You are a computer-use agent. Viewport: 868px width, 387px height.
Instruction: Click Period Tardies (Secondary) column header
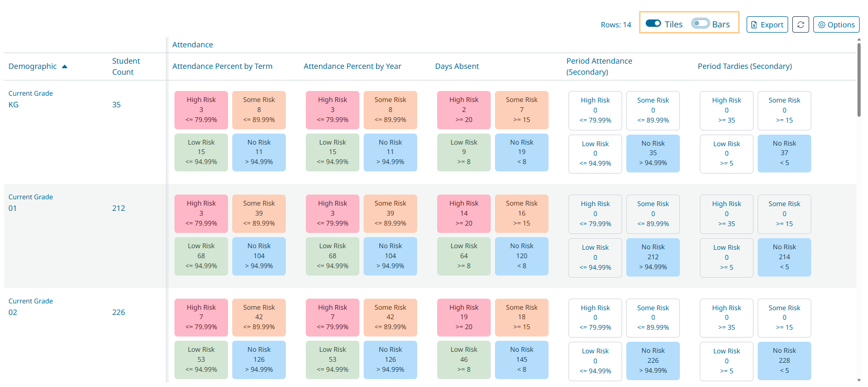(745, 66)
